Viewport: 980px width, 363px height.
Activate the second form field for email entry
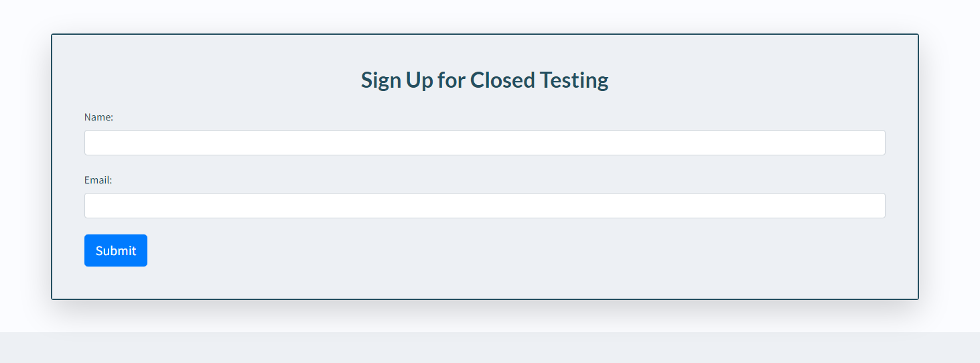[x=484, y=206]
